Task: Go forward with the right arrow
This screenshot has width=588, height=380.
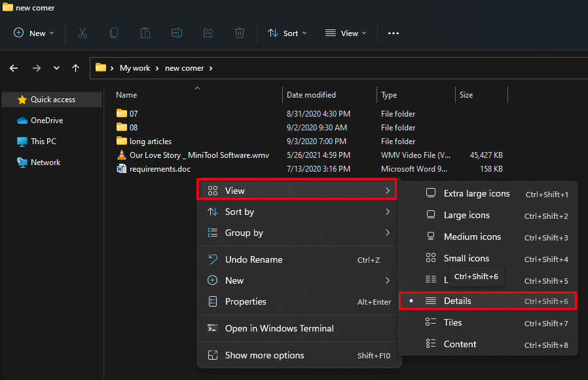Action: click(37, 68)
